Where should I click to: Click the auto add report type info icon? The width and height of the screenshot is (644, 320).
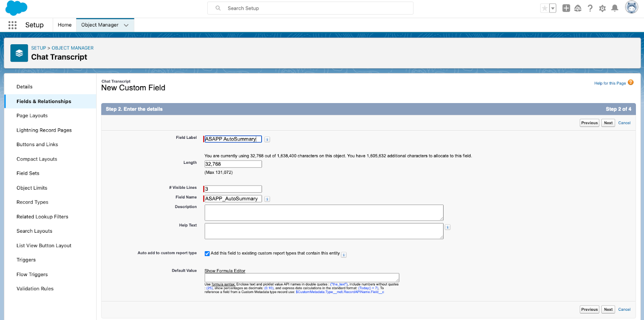click(344, 255)
